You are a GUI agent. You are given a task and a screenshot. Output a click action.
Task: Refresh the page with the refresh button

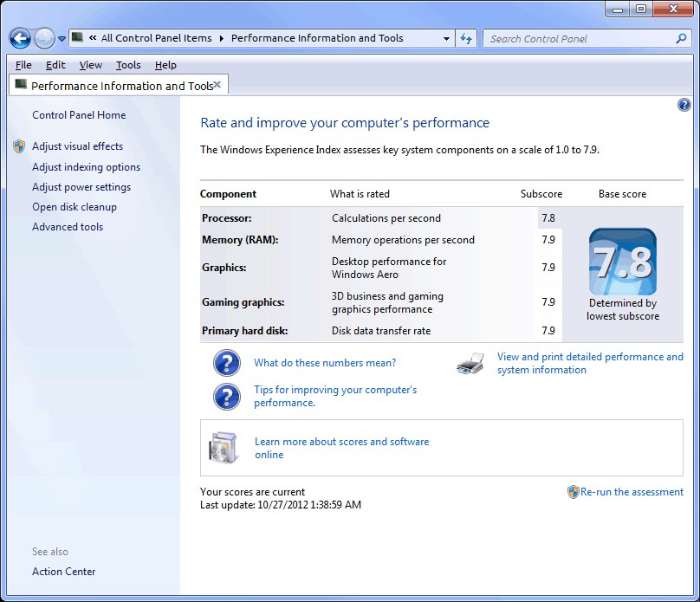click(465, 39)
